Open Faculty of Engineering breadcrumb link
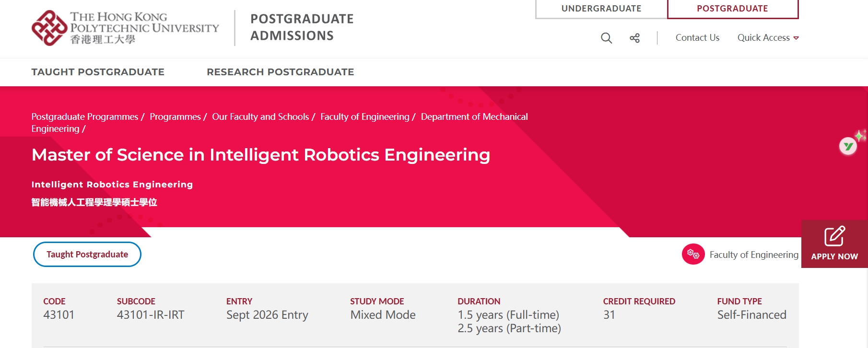 tap(364, 116)
